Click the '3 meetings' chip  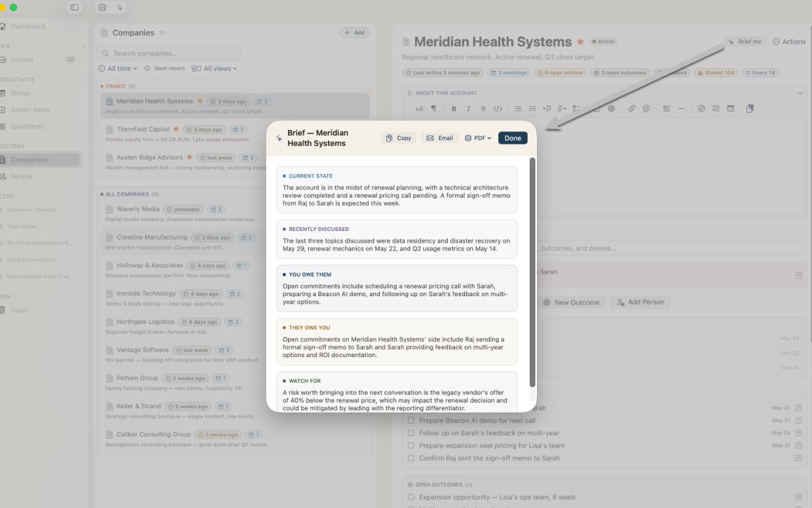coord(508,73)
